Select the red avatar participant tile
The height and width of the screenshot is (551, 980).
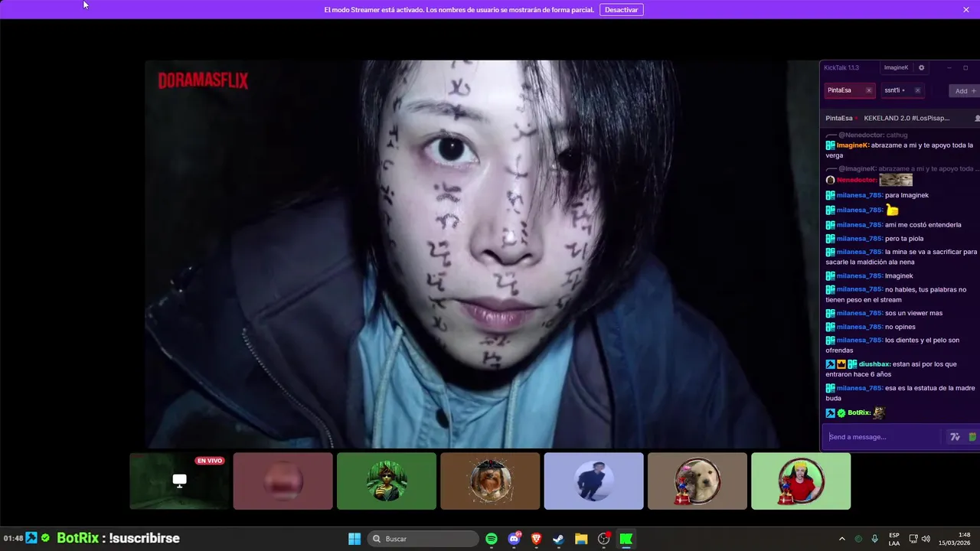point(283,481)
